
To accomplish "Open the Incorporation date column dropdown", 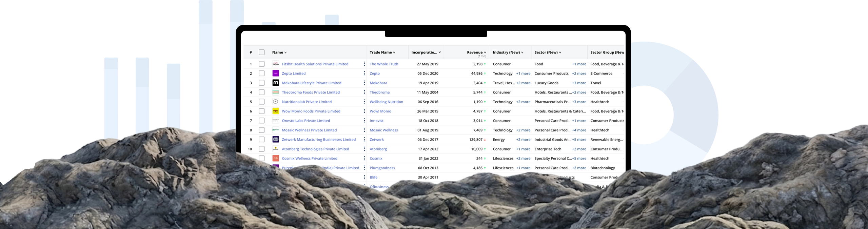I will pyautogui.click(x=440, y=53).
